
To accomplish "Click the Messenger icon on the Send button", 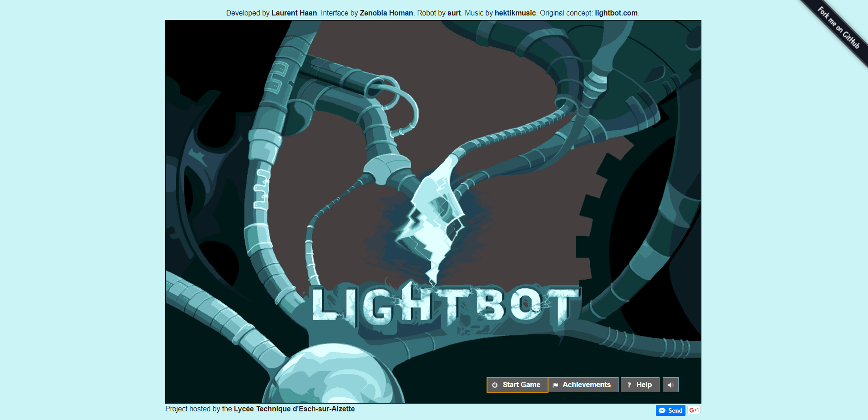I will 661,410.
